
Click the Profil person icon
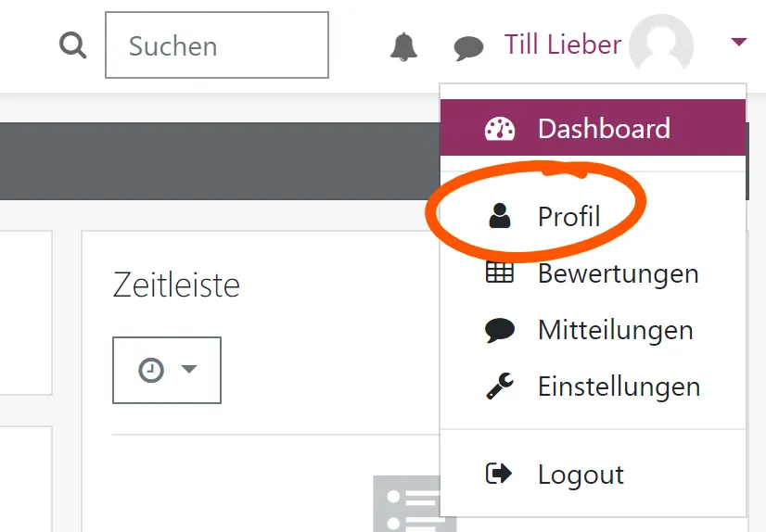(500, 217)
